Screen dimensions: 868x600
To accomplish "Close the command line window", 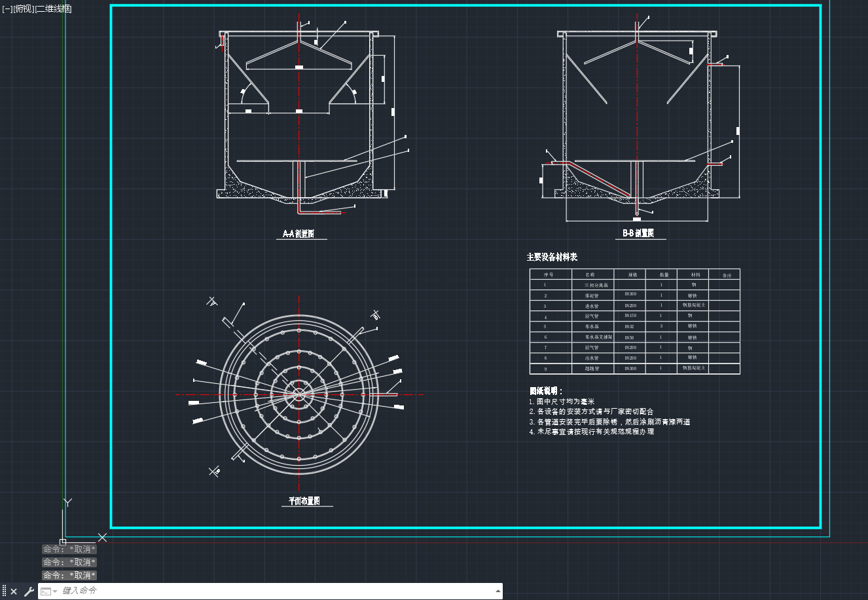I will [x=14, y=591].
